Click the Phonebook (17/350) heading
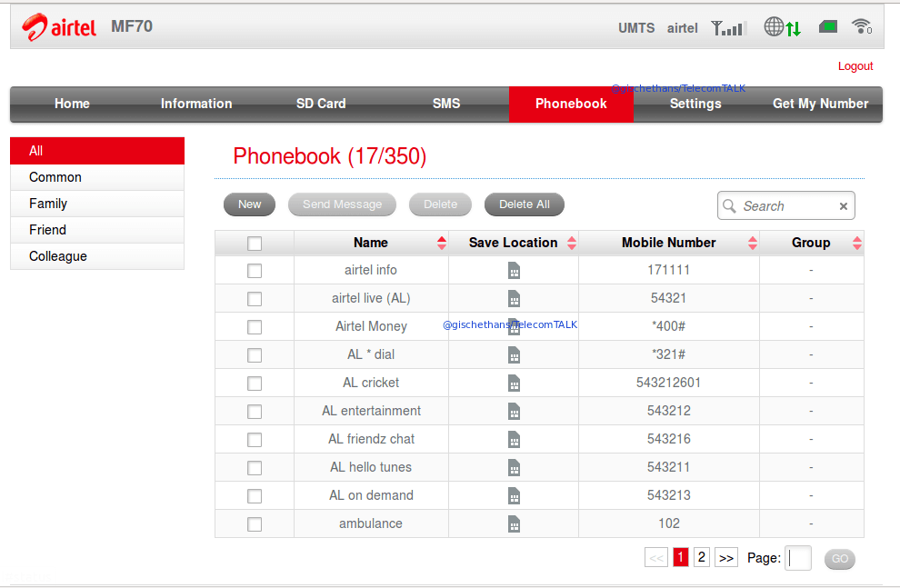900x588 pixels. click(x=329, y=156)
